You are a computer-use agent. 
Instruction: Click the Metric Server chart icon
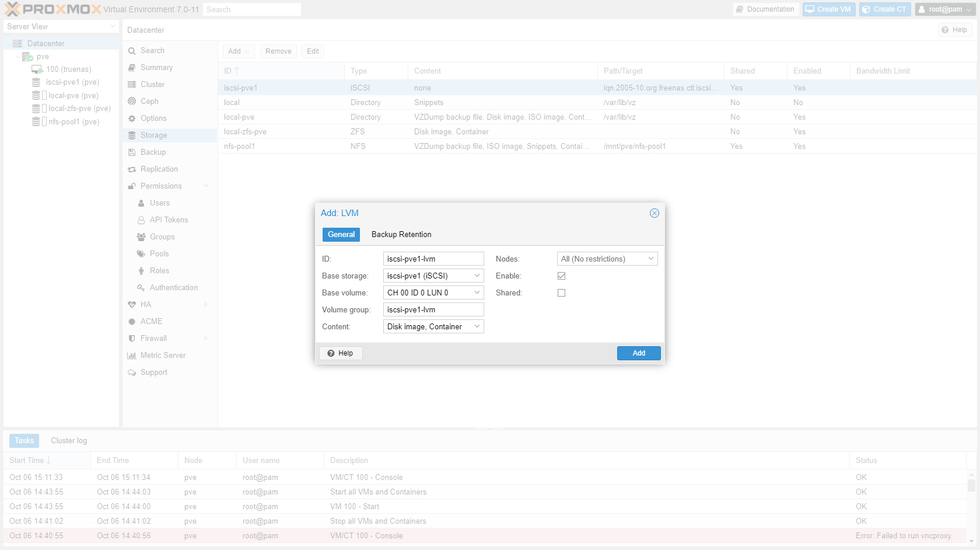tap(132, 356)
